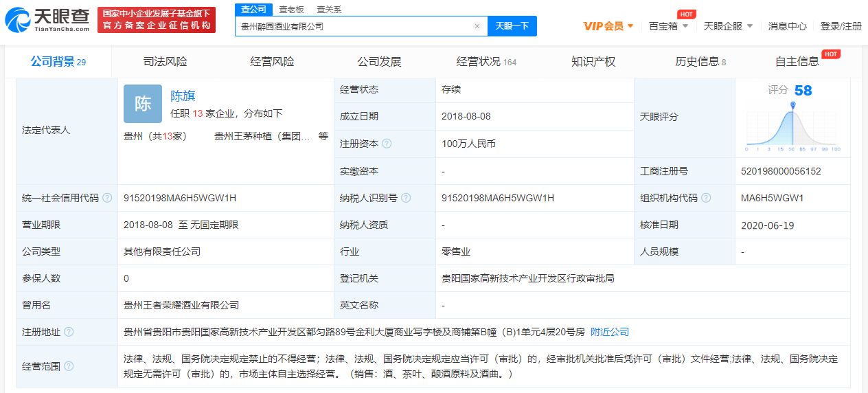Click help icon beside 经营范围
Screen dimensions: 868x393
tap(69, 366)
